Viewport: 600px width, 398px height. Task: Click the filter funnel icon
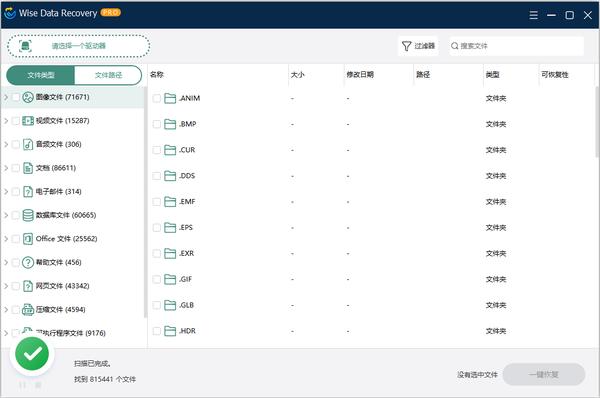click(406, 46)
